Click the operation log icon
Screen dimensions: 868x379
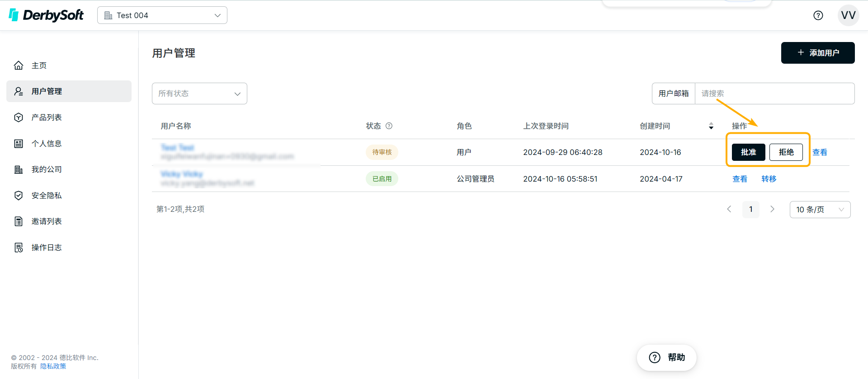[x=19, y=248]
